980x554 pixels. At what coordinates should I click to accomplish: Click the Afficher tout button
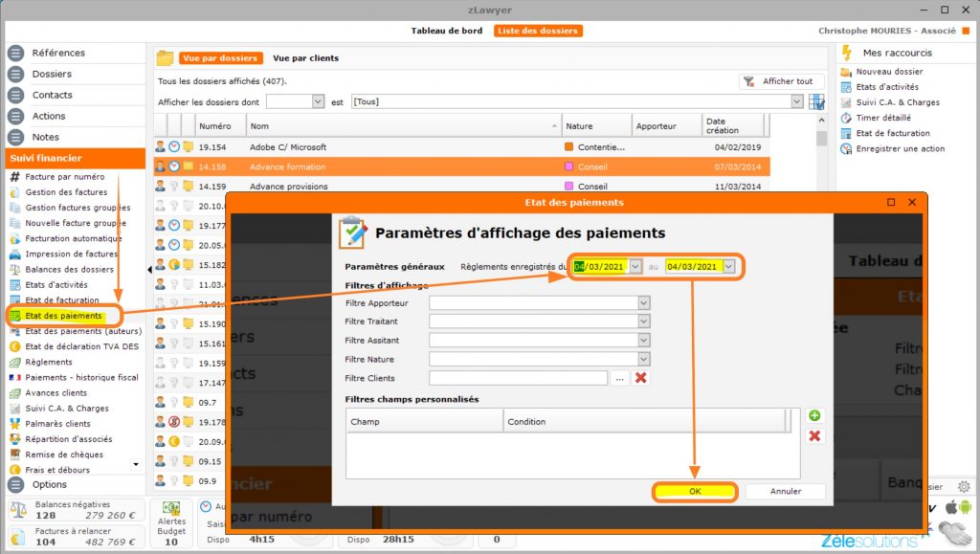(x=780, y=81)
